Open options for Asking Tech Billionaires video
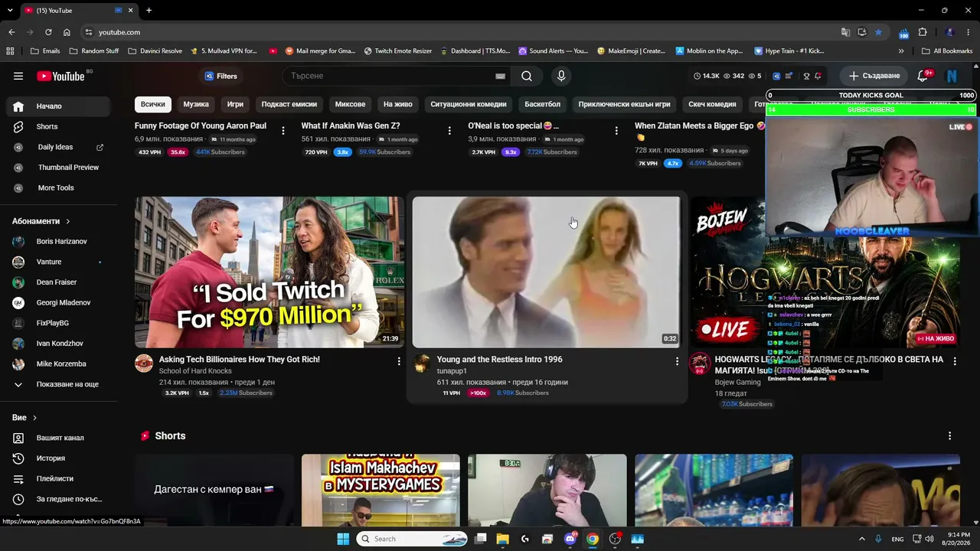 pyautogui.click(x=399, y=360)
